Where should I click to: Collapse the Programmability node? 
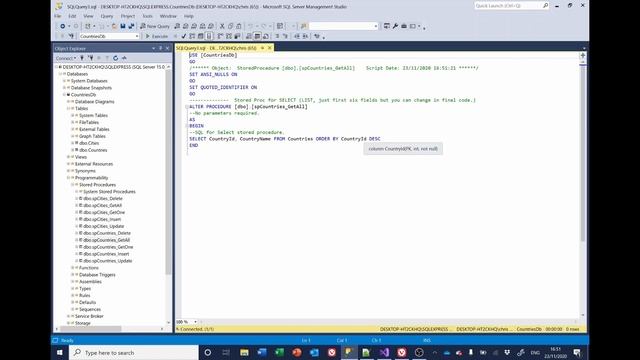[x=68, y=178]
